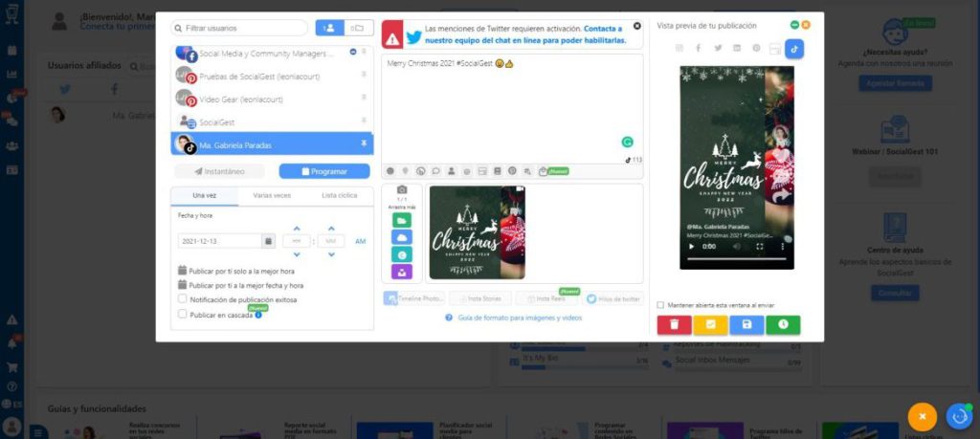Preview the post as Pinterest
This screenshot has width=980, height=439.
pyautogui.click(x=756, y=48)
